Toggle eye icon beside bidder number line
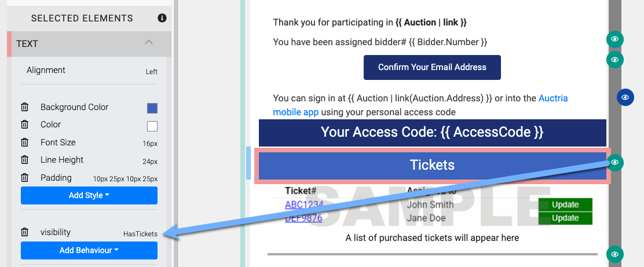 [x=615, y=39]
